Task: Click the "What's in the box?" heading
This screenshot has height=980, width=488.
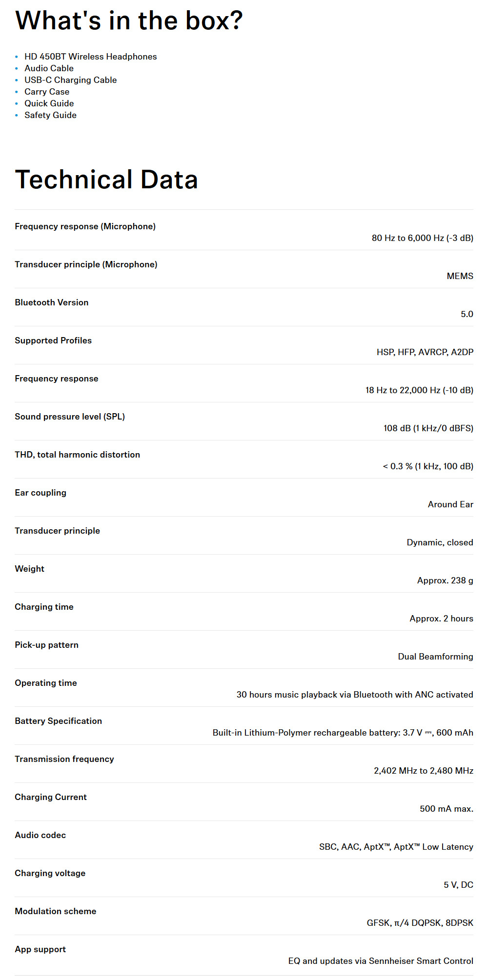Action: [x=129, y=20]
